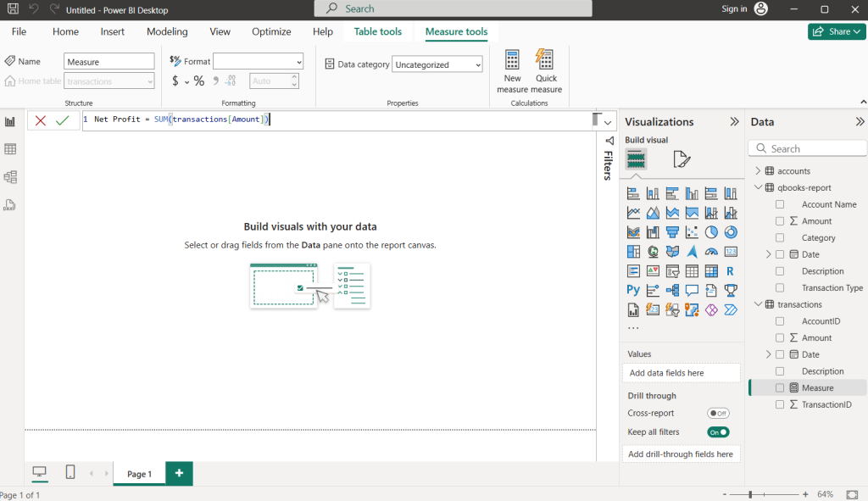Select the Q&A visual icon
This screenshot has width=868, height=501.
(x=692, y=290)
